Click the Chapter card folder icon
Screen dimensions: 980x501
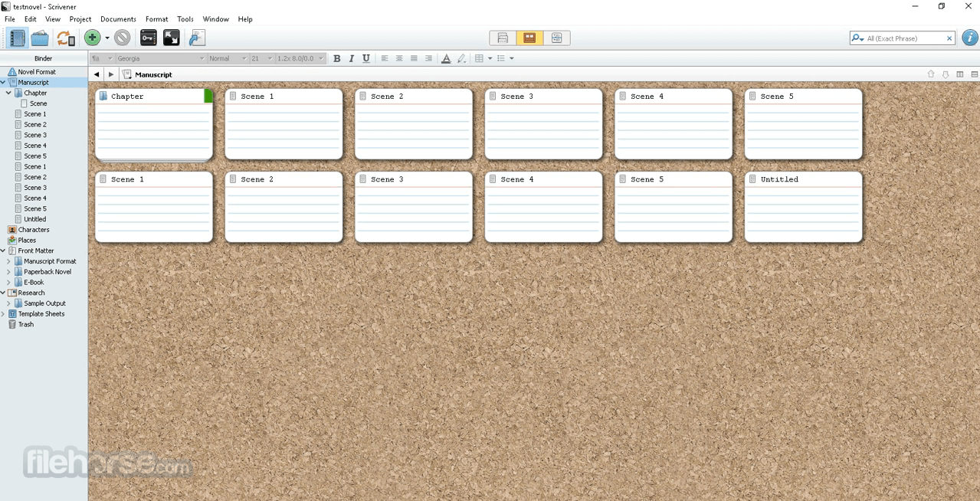[103, 97]
